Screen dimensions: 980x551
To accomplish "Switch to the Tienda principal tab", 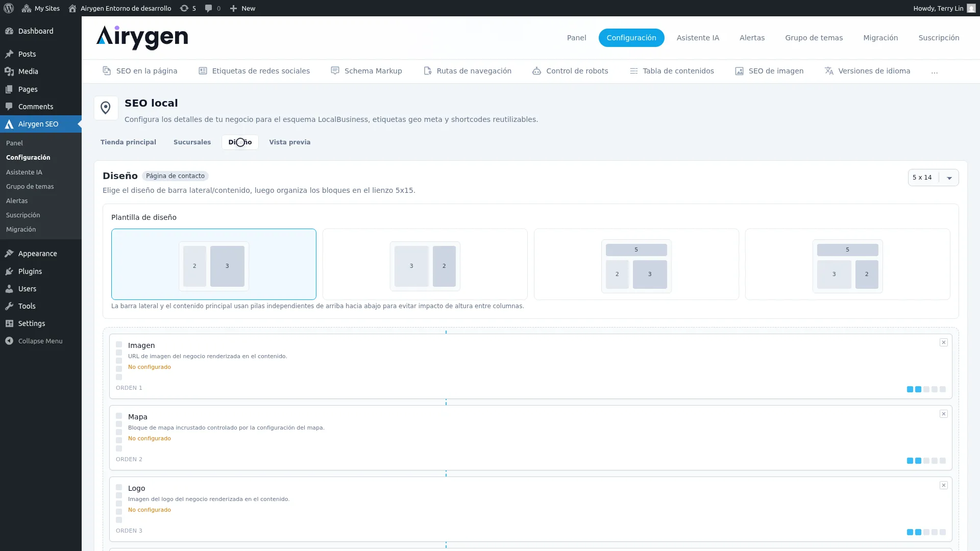I will pyautogui.click(x=128, y=142).
